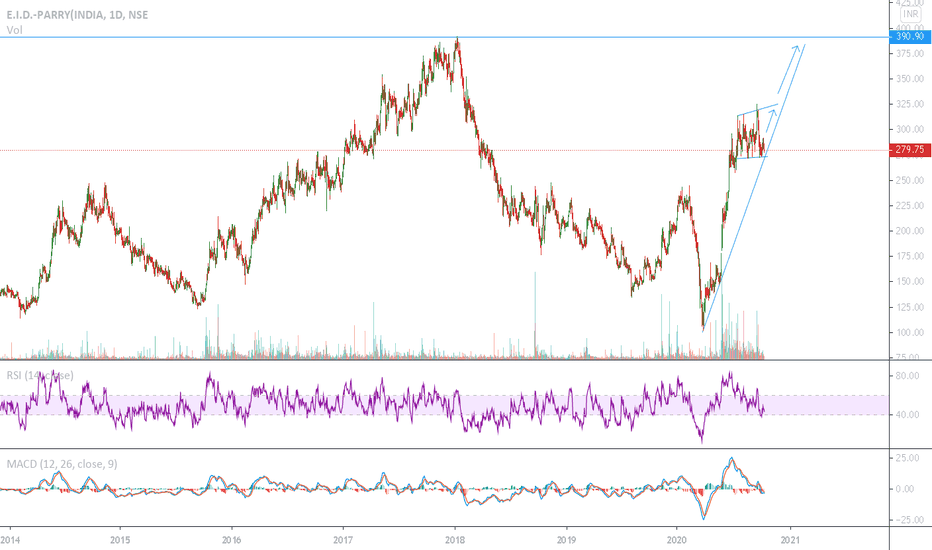Click the 200.00 price scale value

[x=909, y=231]
